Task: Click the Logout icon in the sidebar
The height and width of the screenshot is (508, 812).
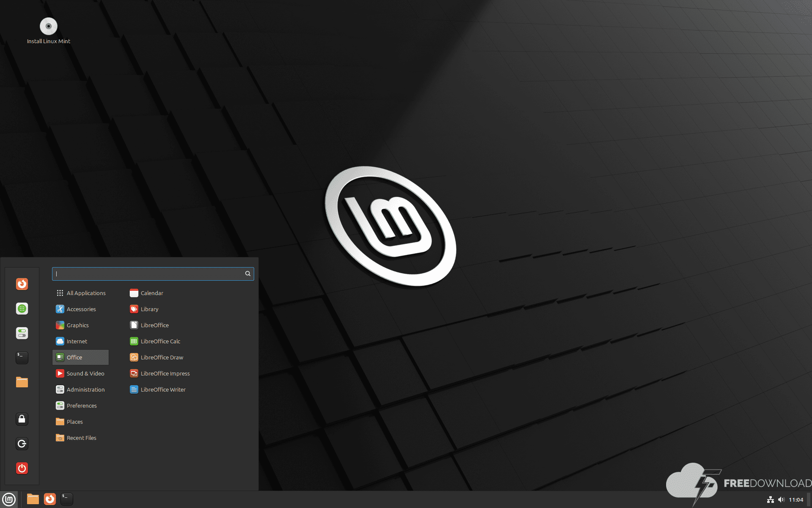Action: [22, 444]
